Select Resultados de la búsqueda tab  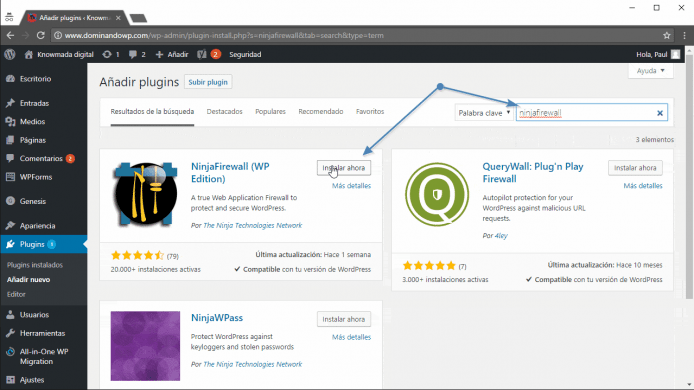[x=152, y=112]
